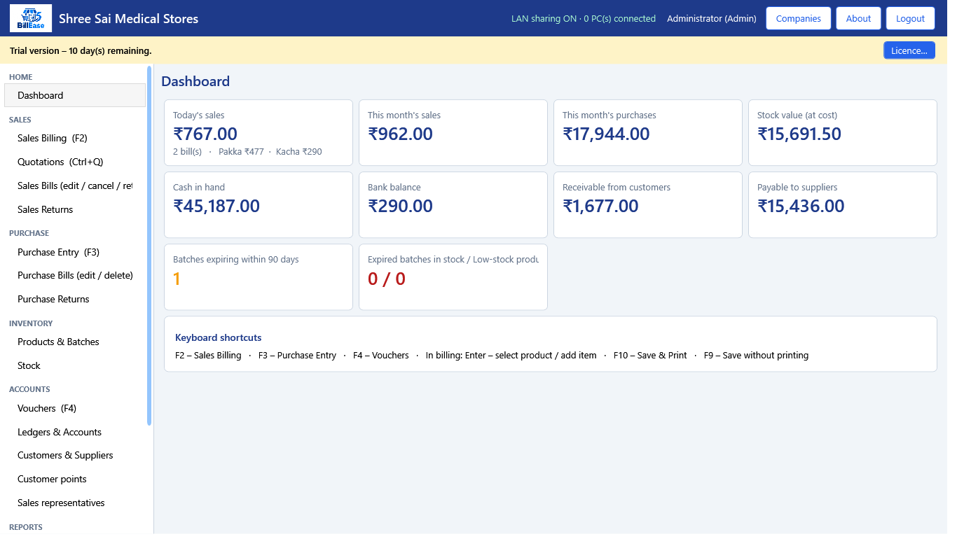Go to Sales Returns
Image resolution: width=957 pixels, height=560 pixels.
tap(75, 209)
